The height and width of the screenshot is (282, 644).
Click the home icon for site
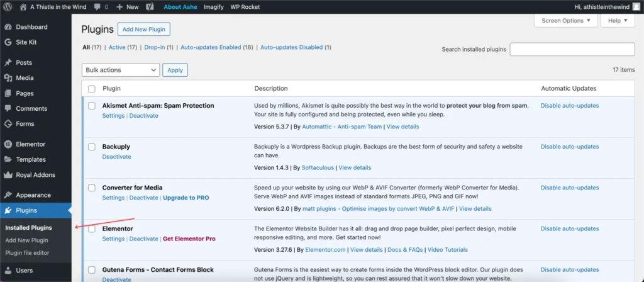[23, 7]
